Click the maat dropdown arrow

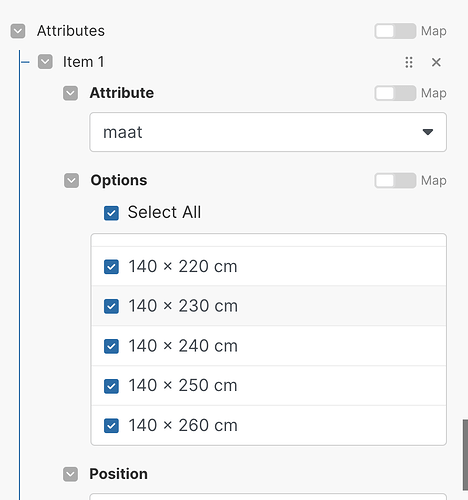tap(428, 132)
